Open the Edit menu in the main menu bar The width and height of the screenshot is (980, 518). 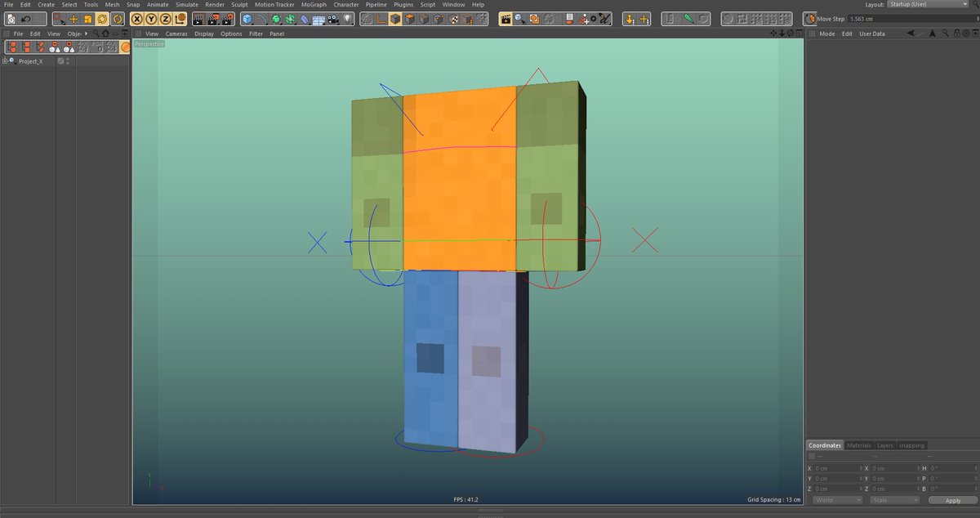[x=25, y=4]
